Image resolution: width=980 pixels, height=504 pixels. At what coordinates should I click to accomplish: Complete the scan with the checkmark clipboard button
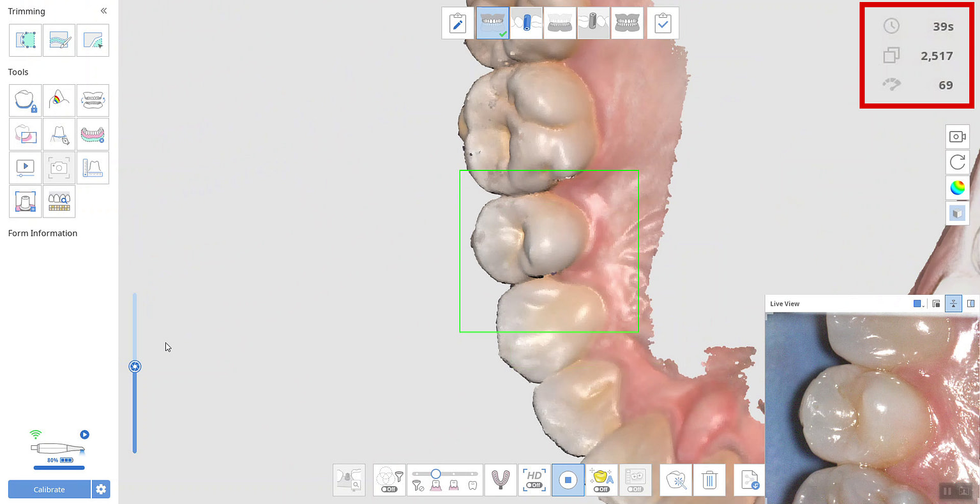663,23
